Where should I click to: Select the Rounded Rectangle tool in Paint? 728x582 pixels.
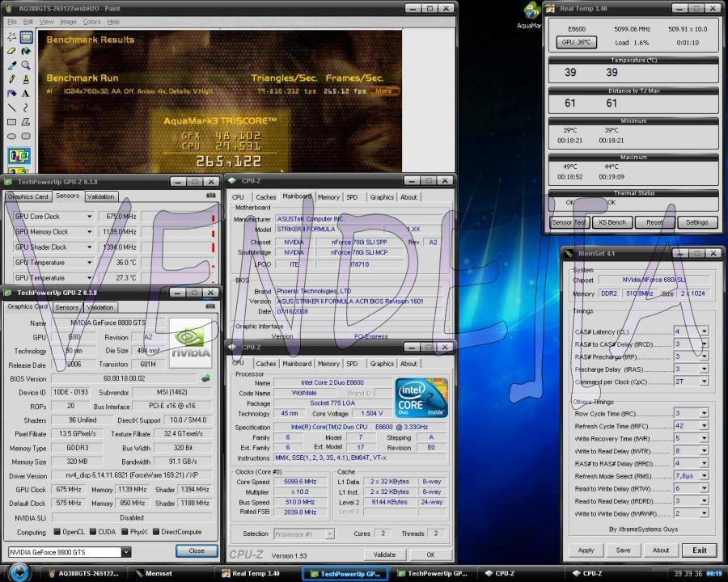[x=26, y=136]
